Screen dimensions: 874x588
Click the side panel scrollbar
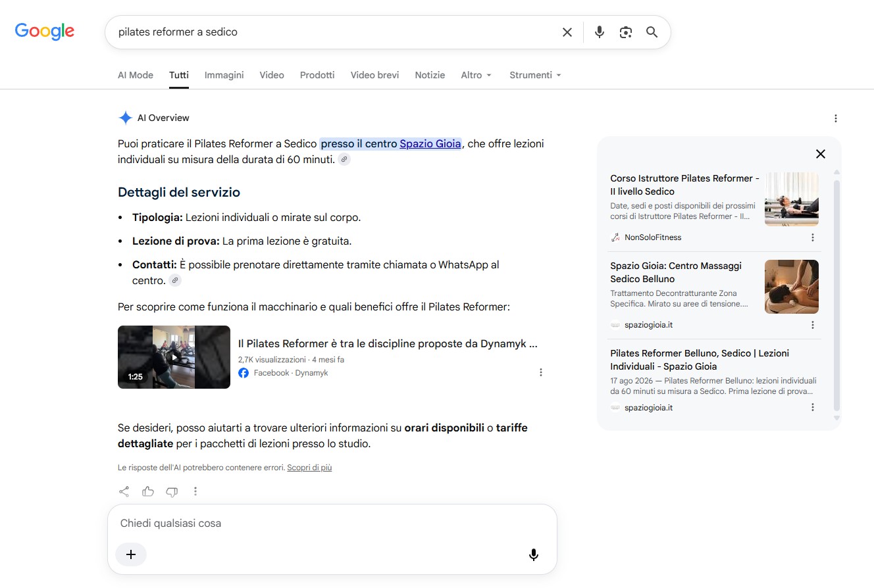[x=837, y=294]
